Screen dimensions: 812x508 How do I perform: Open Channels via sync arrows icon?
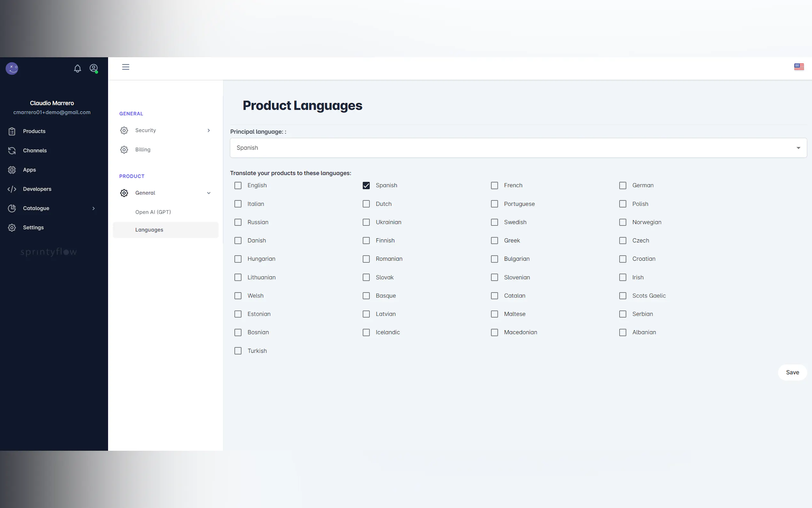12,151
